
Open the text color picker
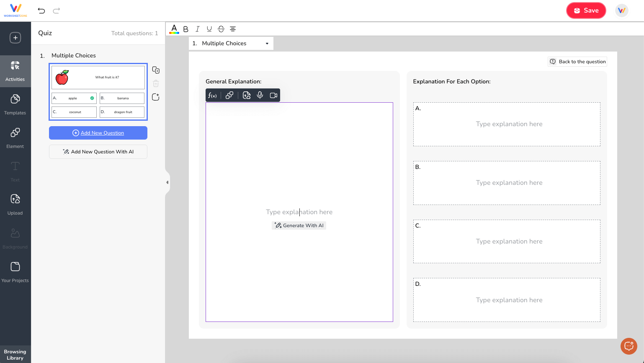(x=174, y=29)
